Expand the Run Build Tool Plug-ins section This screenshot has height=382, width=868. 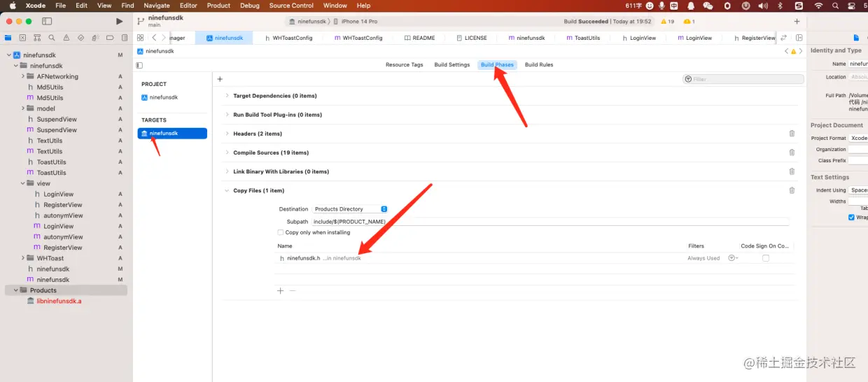[x=227, y=115]
